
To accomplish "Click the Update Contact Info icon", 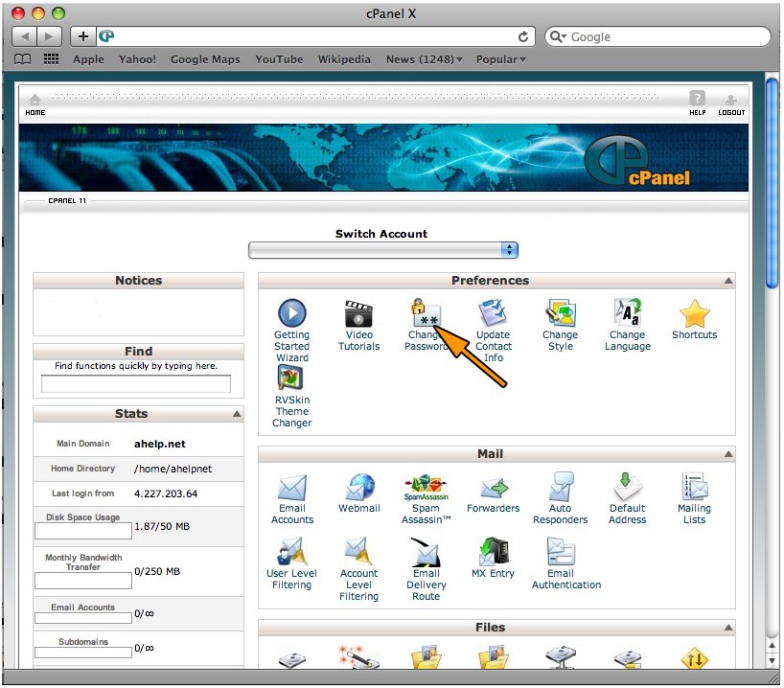I will tap(493, 313).
